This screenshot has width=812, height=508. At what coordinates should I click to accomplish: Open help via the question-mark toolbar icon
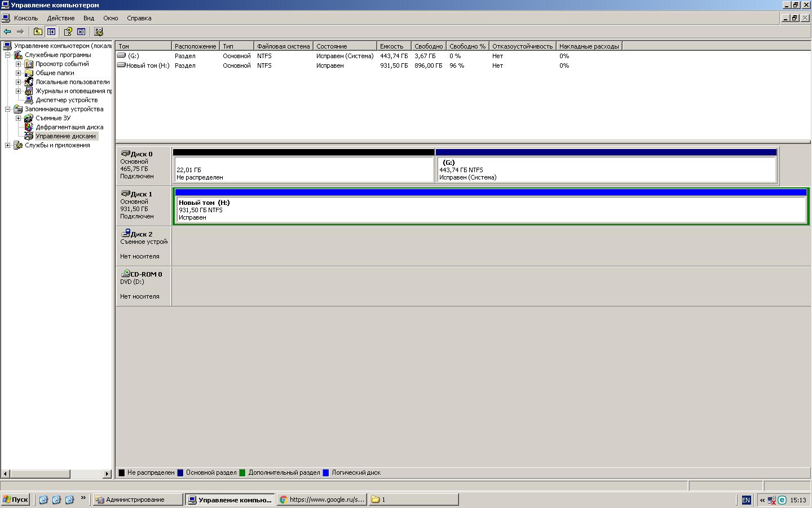click(x=68, y=32)
